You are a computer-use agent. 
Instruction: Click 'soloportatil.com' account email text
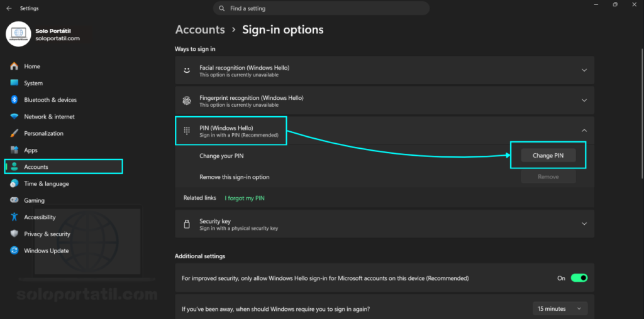click(57, 38)
